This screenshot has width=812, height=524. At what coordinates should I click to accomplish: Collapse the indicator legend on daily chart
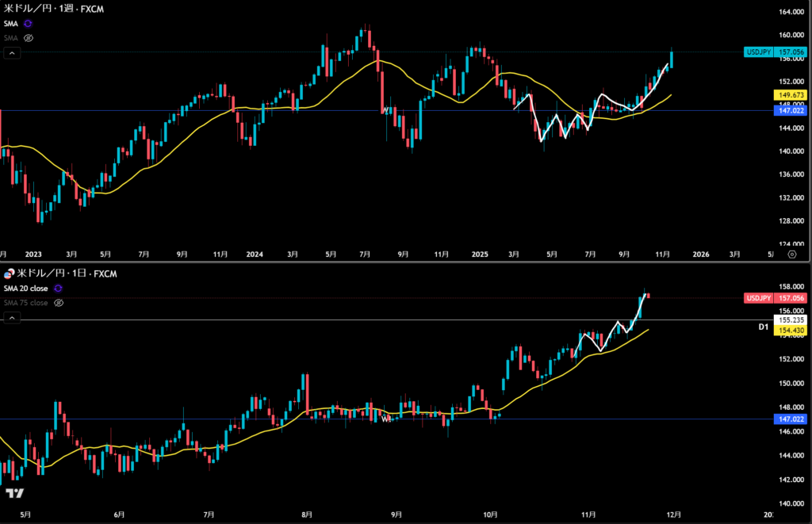coord(12,317)
